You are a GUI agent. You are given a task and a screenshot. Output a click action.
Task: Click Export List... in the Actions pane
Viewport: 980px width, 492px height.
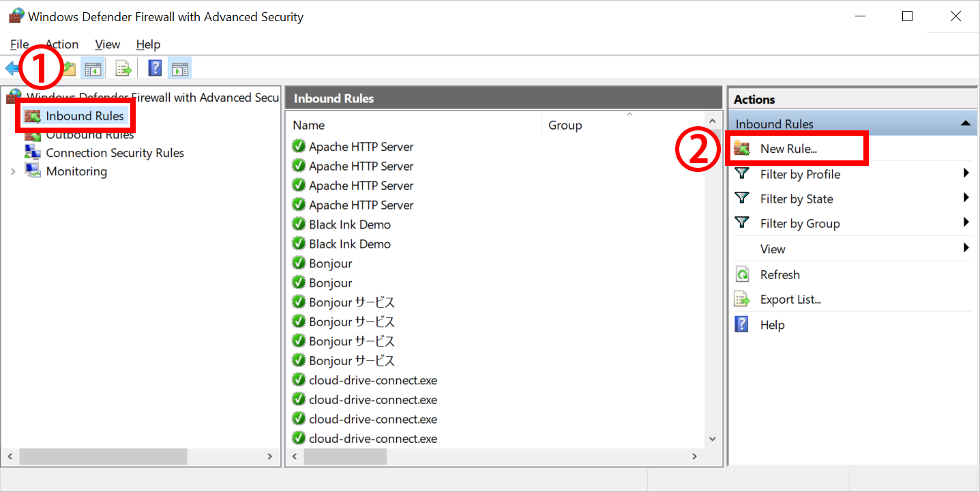coord(790,300)
